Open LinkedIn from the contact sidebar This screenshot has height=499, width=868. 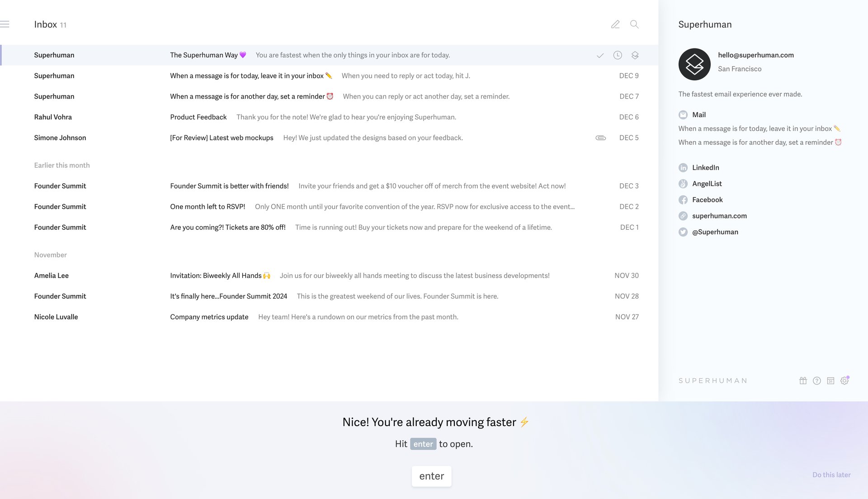click(705, 167)
